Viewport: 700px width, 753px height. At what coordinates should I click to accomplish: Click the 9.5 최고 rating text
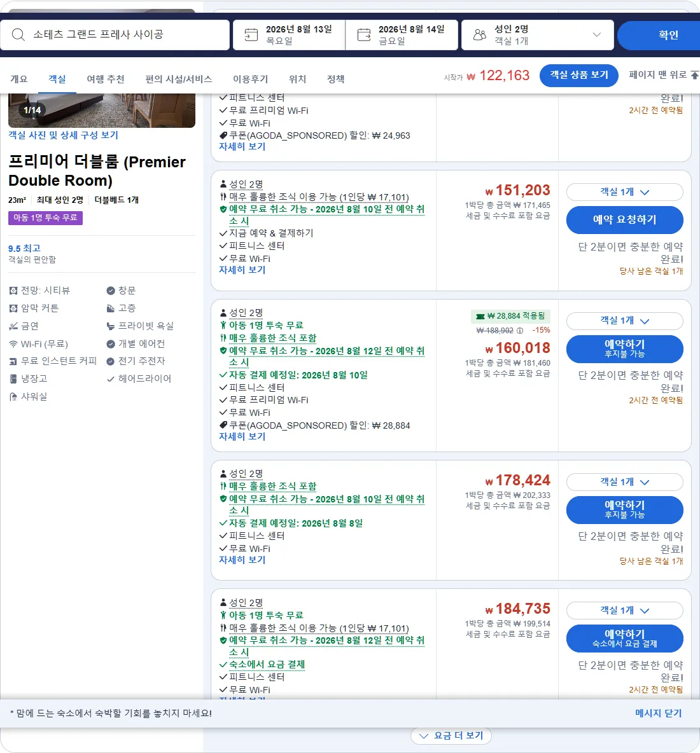[25, 248]
